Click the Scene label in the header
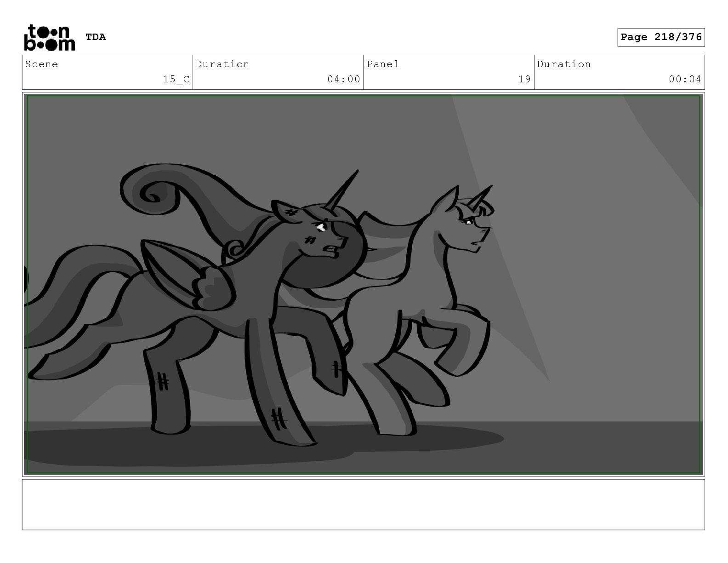Viewport: 728px width, 563px height. pos(41,64)
